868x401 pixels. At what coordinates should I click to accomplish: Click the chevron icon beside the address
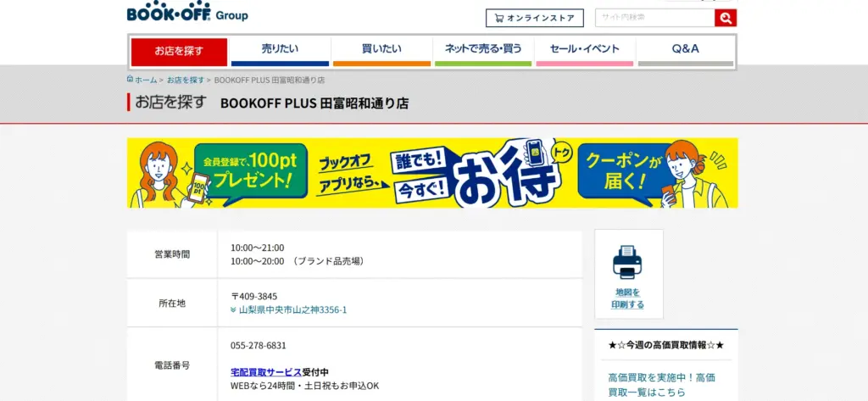point(233,310)
